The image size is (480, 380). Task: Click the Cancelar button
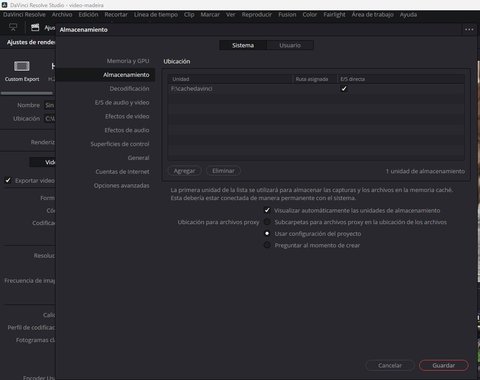(390, 365)
